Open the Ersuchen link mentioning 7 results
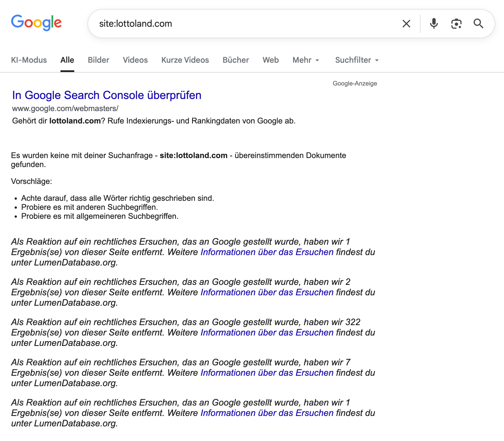 tap(266, 373)
